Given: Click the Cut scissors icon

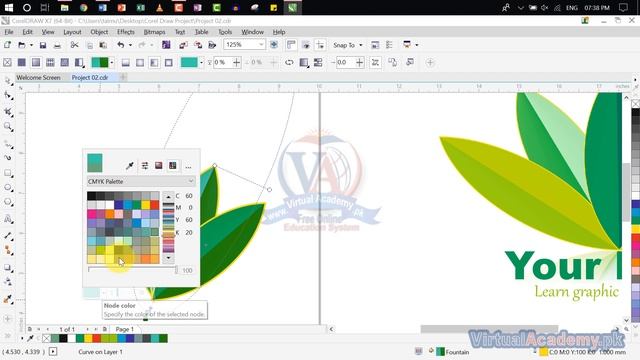Looking at the screenshot, I should pyautogui.click(x=74, y=45).
